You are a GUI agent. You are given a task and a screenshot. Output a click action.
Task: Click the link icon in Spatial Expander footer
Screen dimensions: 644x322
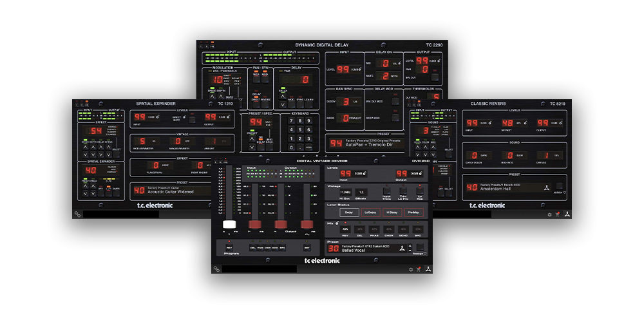coord(77,214)
